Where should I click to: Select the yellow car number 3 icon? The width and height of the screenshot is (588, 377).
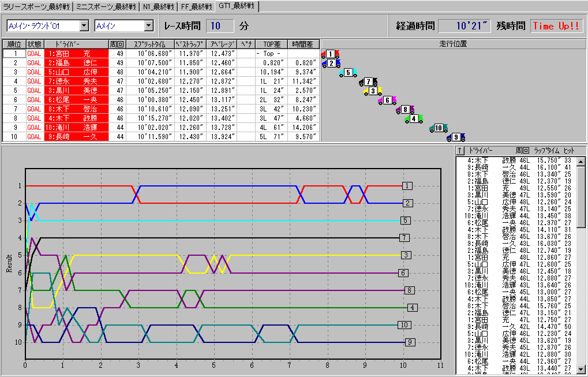(372, 91)
